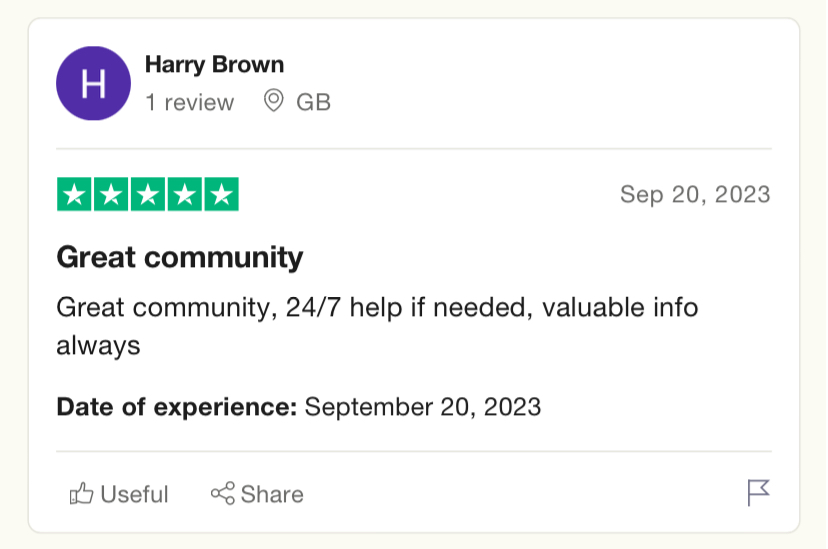Viewport: 828px width, 549px height.
Task: Click the 'Date of experience' line
Action: 299,407
